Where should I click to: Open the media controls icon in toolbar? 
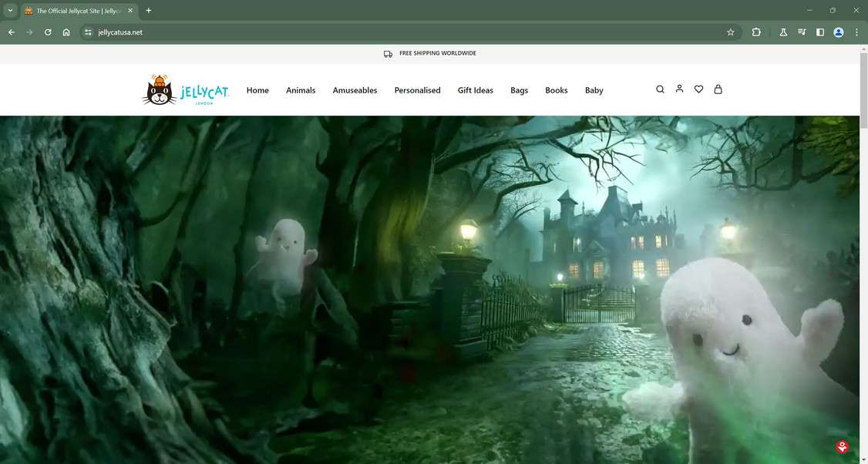click(x=802, y=32)
